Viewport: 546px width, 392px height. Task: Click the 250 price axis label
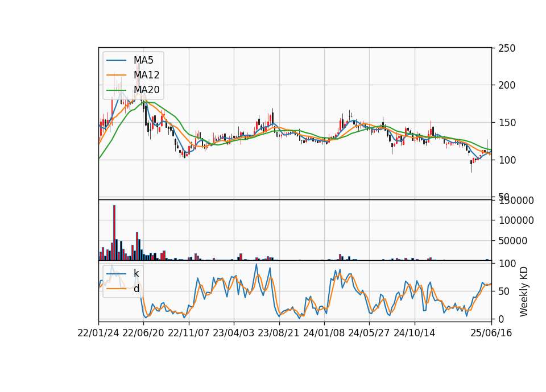click(x=507, y=48)
